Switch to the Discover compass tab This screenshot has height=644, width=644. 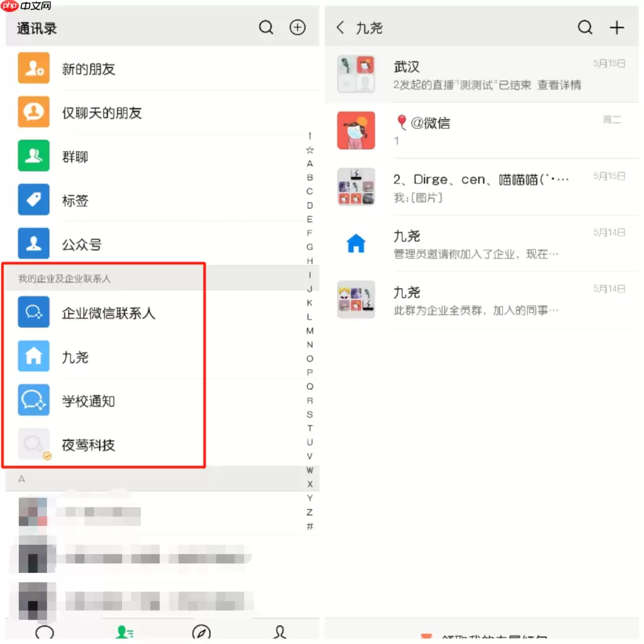(202, 632)
